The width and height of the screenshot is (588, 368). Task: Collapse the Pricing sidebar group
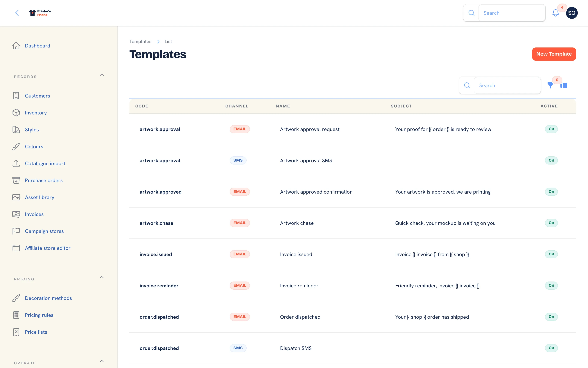click(x=102, y=277)
